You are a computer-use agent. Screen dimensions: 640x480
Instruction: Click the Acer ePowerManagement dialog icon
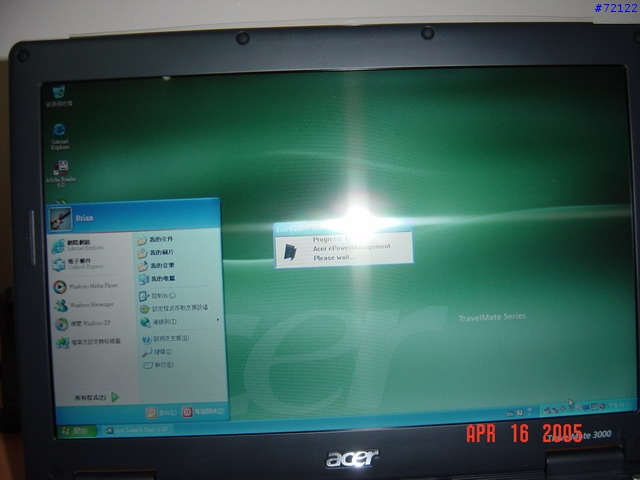tap(290, 252)
